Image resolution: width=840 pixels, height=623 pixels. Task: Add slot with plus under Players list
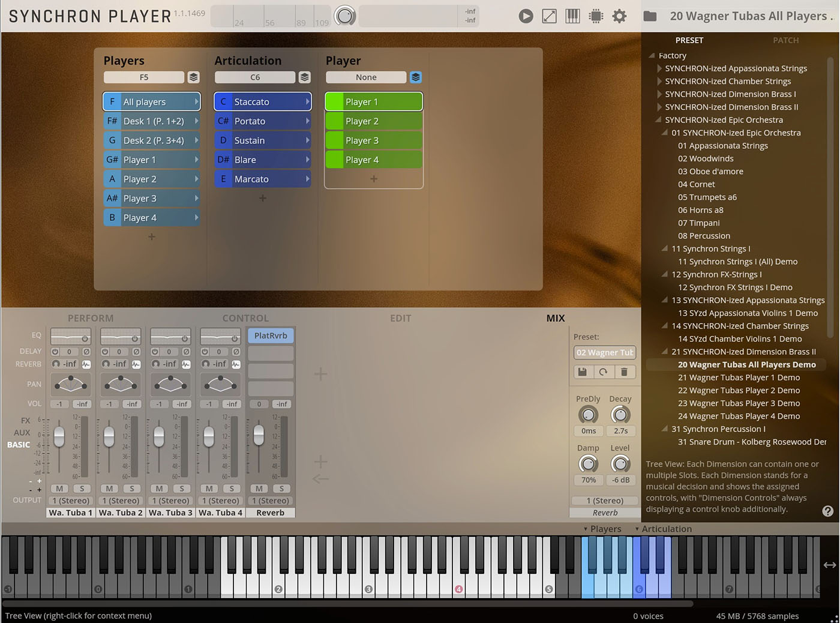pos(151,236)
